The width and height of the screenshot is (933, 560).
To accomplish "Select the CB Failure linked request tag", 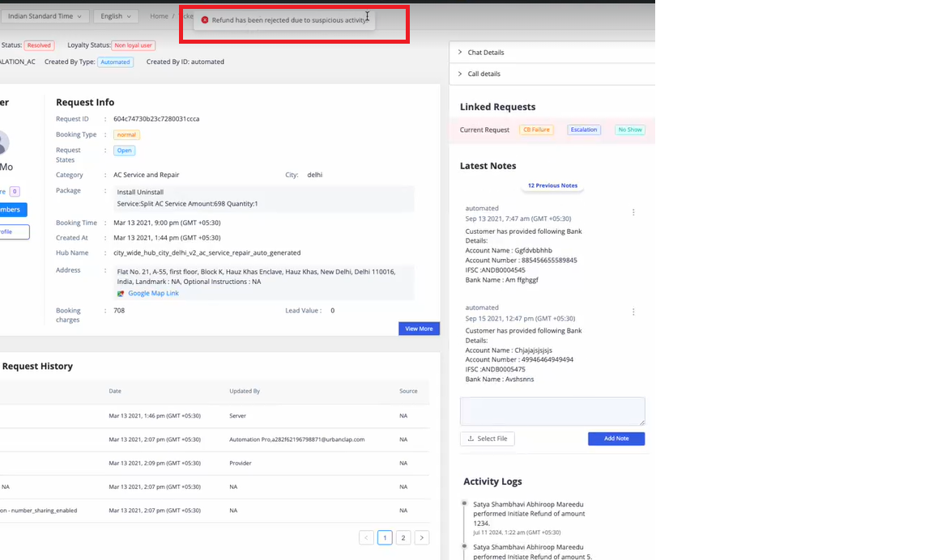I will (536, 129).
